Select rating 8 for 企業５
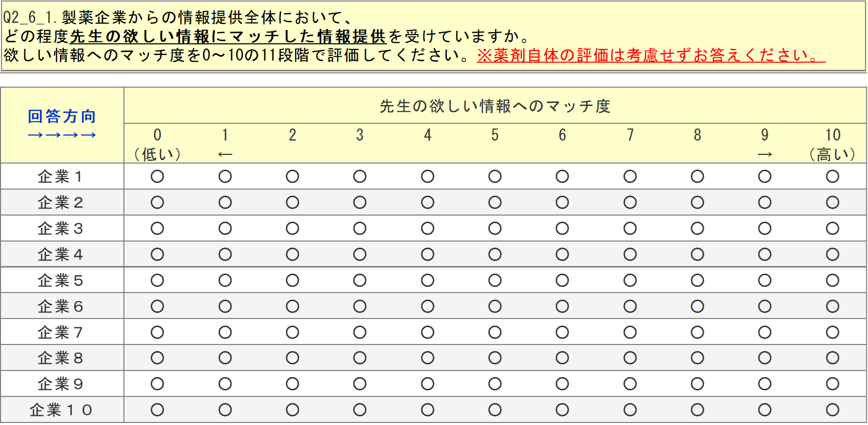 [697, 280]
